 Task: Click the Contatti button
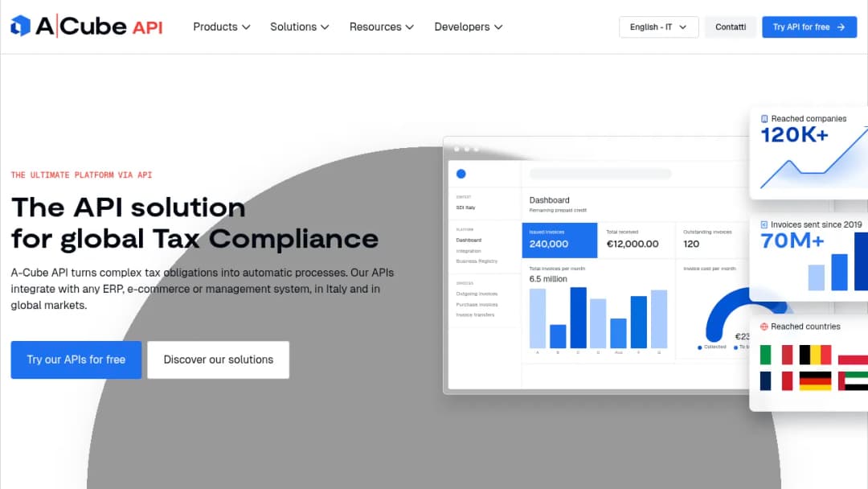click(730, 27)
